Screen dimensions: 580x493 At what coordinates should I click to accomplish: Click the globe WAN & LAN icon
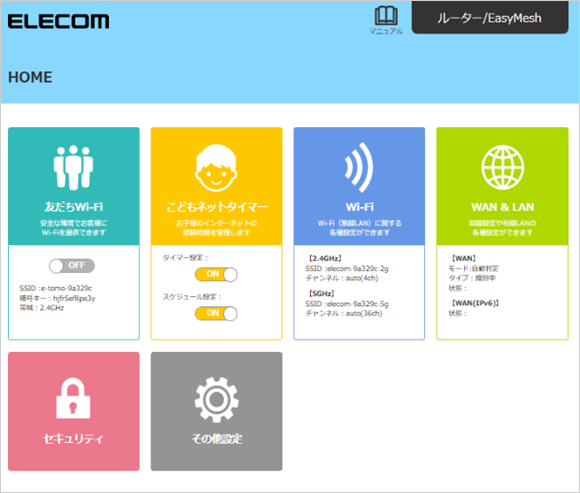click(503, 167)
